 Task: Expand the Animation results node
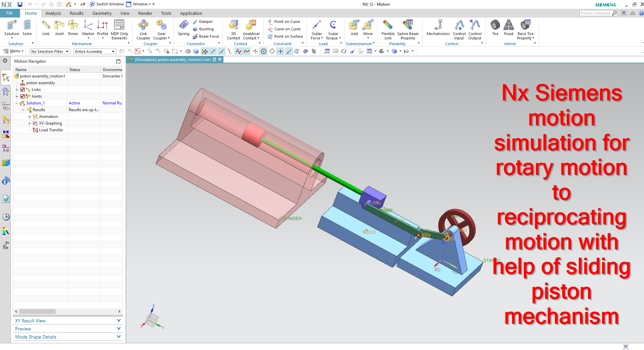[x=30, y=116]
